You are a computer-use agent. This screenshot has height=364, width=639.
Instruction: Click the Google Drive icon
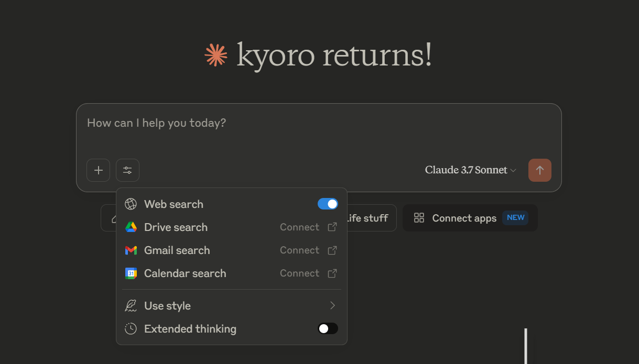tap(131, 227)
